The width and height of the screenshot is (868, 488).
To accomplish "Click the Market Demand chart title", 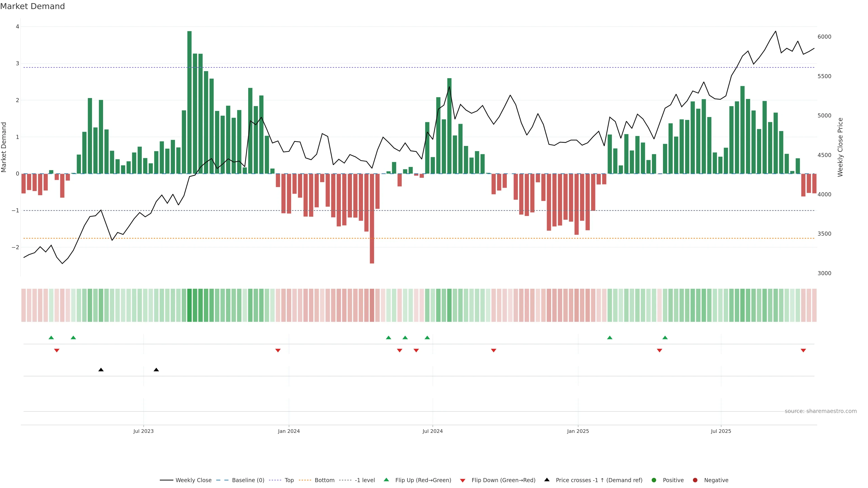I will [x=32, y=6].
